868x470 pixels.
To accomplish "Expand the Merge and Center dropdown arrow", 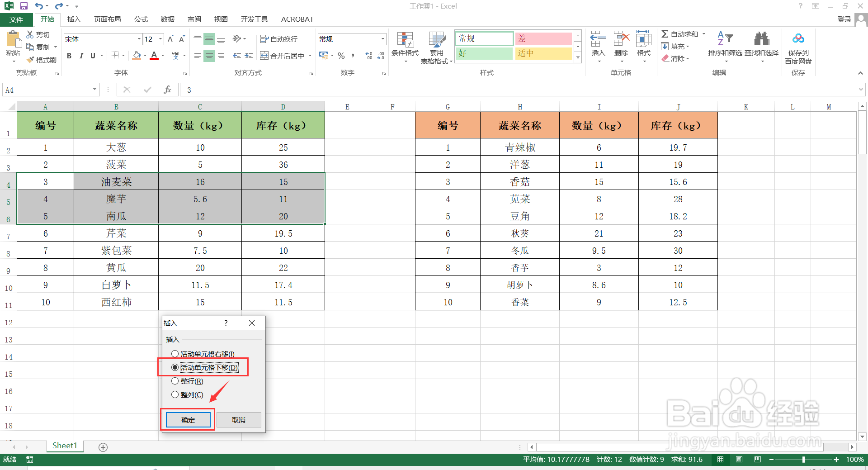I will click(310, 56).
